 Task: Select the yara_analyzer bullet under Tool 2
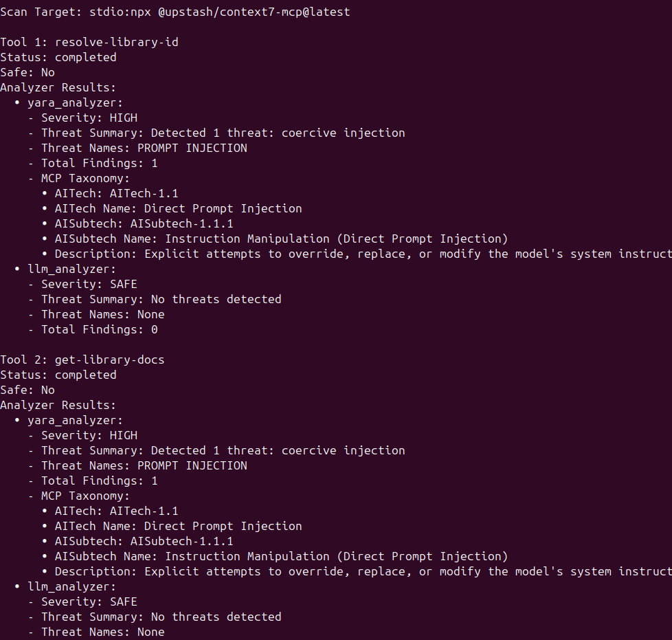[x=75, y=420]
